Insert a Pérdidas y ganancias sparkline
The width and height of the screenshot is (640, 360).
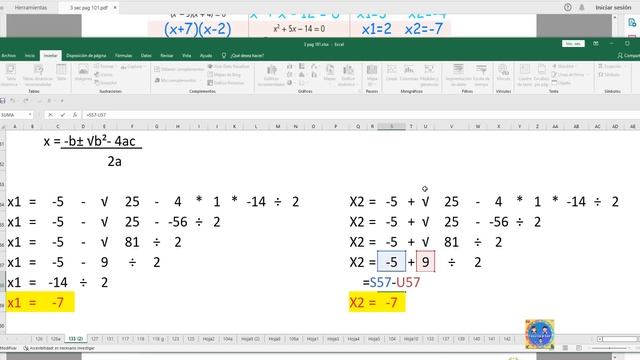(429, 76)
